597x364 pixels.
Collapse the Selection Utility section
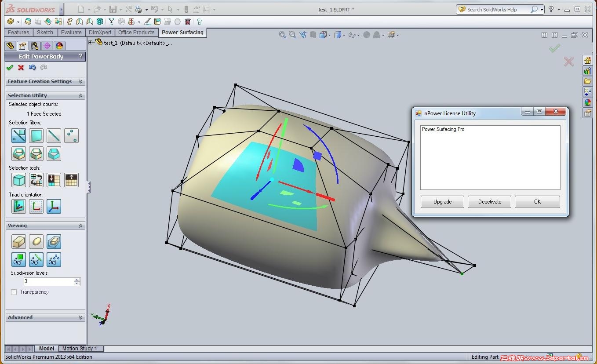pos(80,95)
